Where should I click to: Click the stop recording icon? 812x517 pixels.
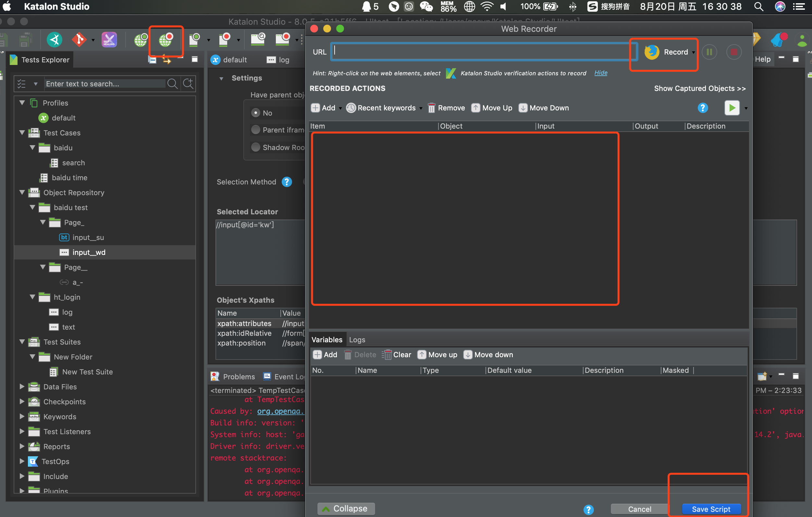coord(734,52)
